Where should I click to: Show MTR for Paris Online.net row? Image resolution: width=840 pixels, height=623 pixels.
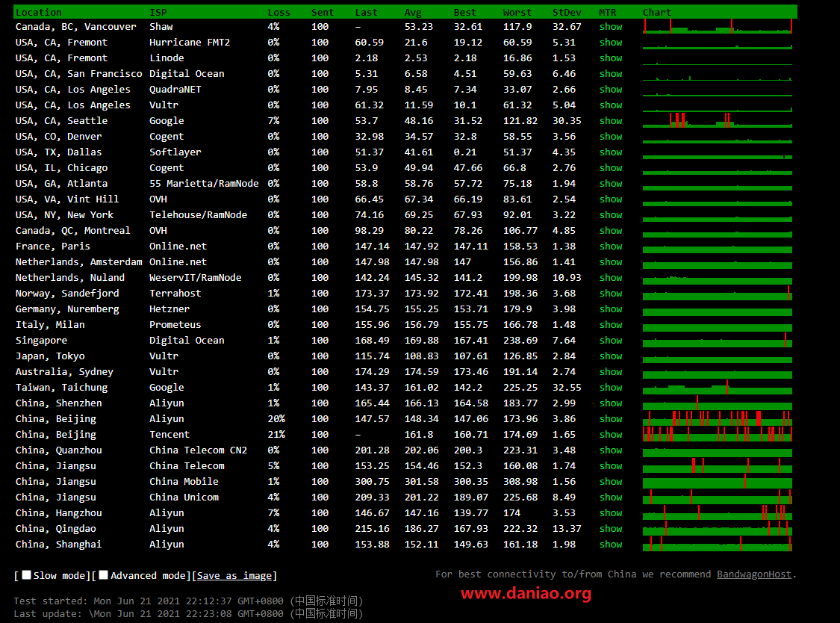[x=611, y=246]
